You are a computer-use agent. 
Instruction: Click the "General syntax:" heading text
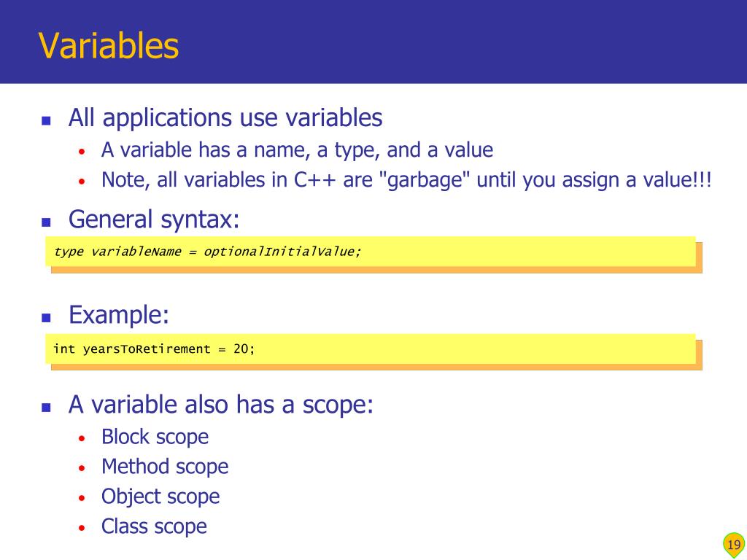(154, 219)
